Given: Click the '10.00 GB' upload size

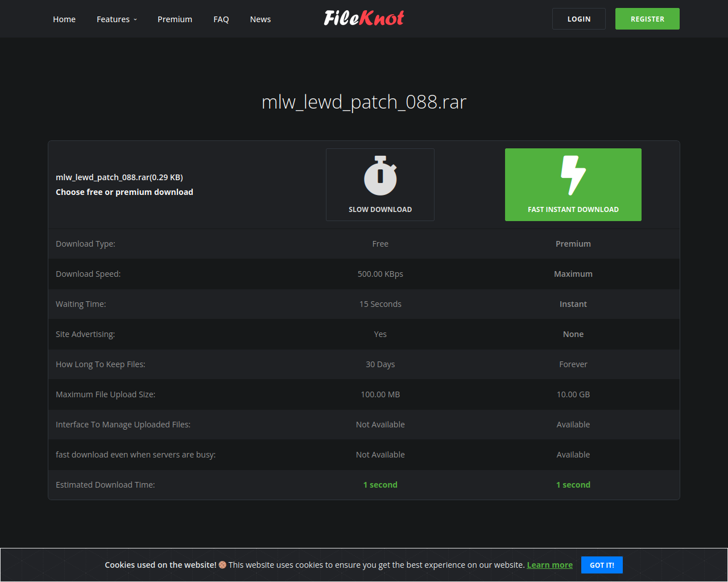Looking at the screenshot, I should coord(573,394).
